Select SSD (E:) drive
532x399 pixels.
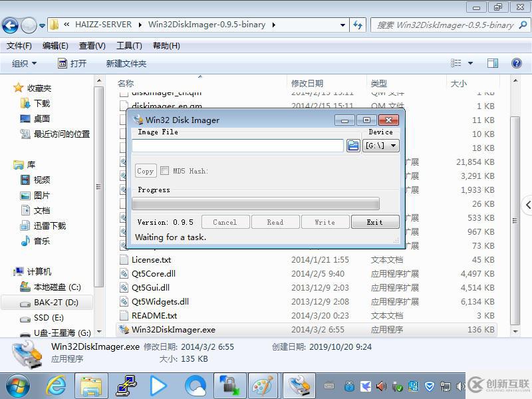coord(49,318)
